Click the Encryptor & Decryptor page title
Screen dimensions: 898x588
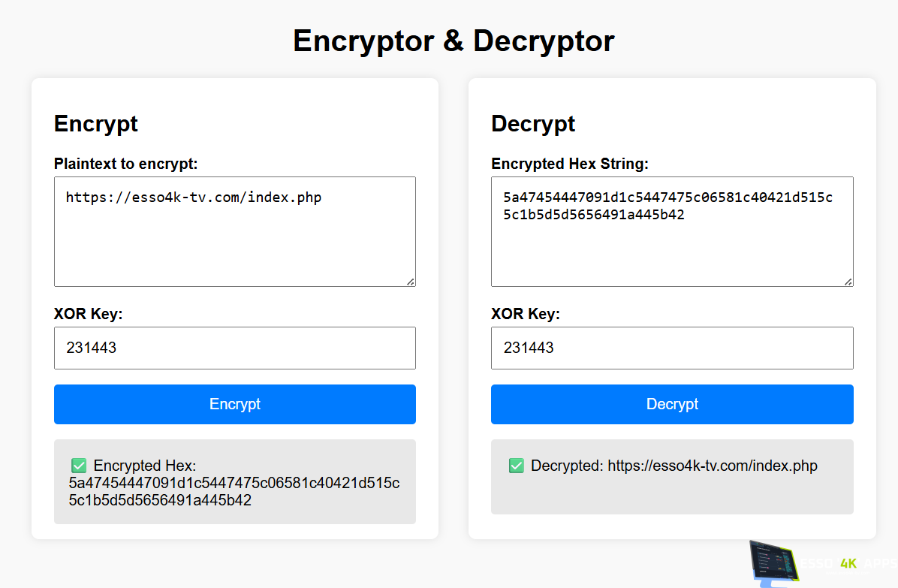454,41
